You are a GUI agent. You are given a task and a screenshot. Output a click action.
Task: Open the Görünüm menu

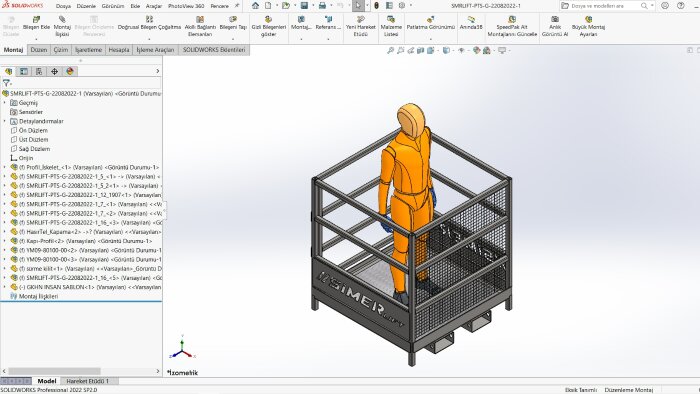pos(112,6)
